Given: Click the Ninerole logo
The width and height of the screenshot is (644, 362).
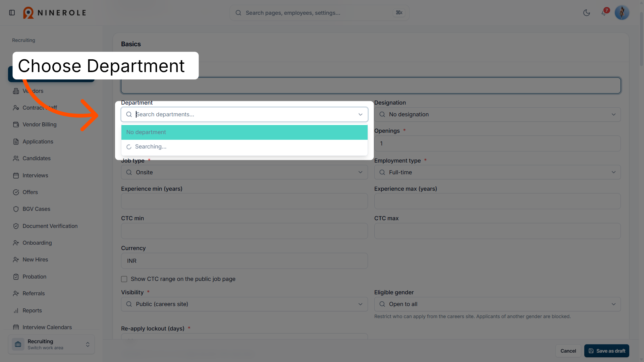Looking at the screenshot, I should [55, 13].
